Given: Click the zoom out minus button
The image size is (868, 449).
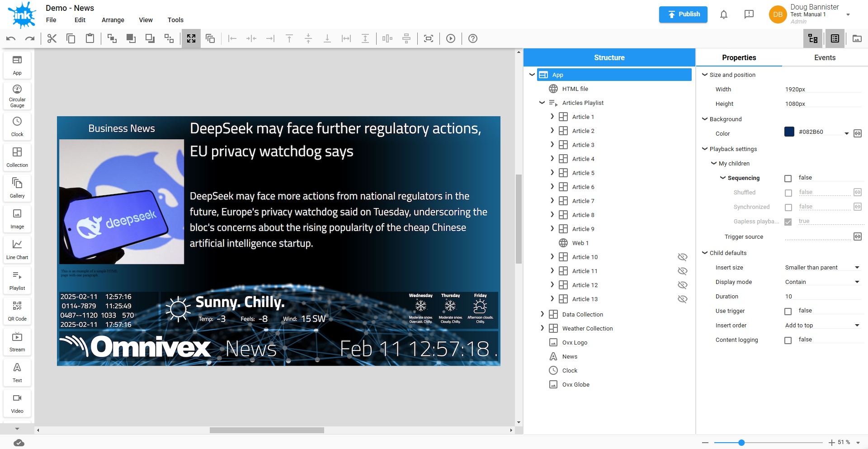Looking at the screenshot, I should pos(705,443).
